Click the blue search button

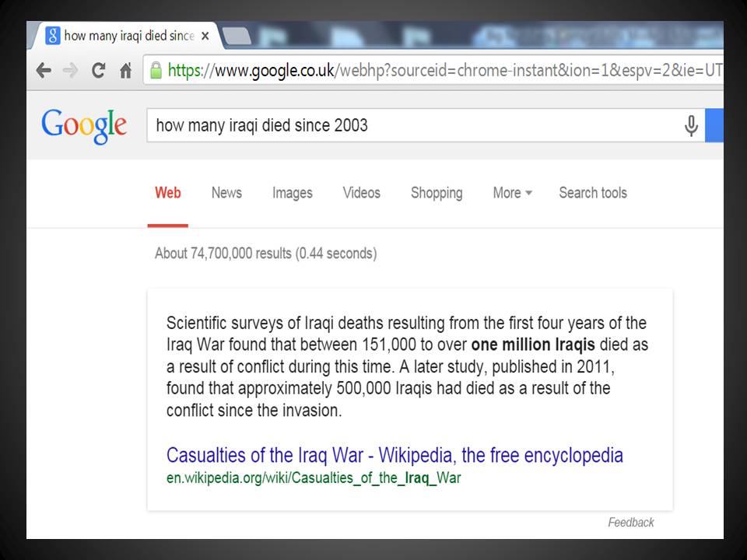[714, 126]
